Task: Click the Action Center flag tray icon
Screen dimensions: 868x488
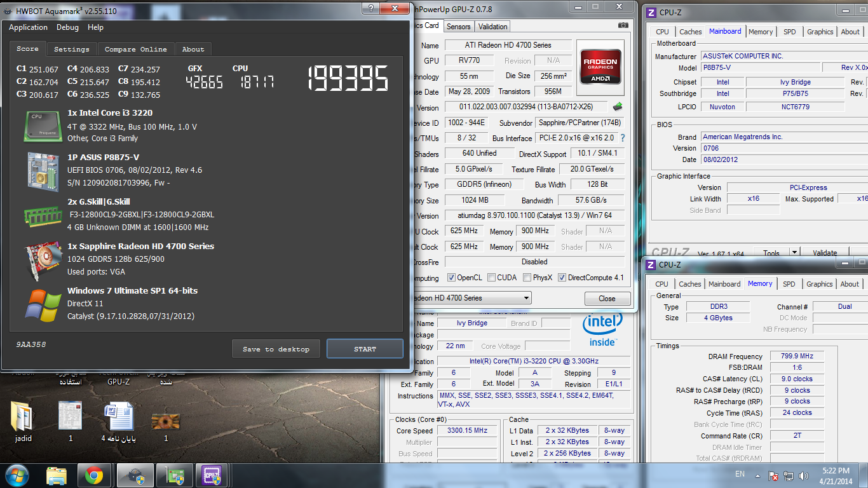Action: (774, 476)
